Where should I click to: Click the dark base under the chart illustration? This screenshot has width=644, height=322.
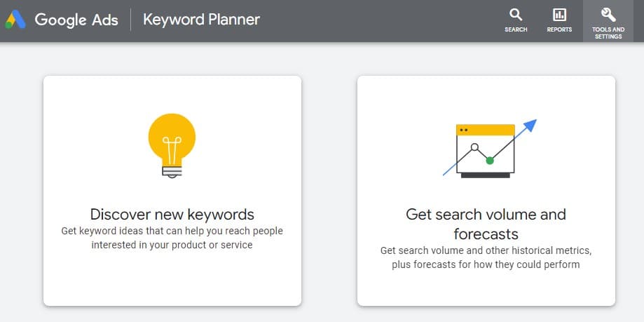click(485, 175)
